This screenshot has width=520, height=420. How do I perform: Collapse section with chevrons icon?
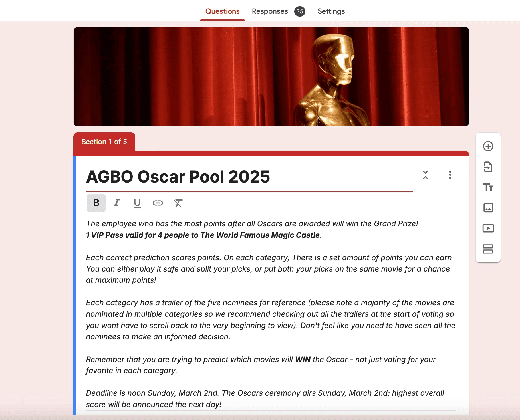tap(425, 175)
